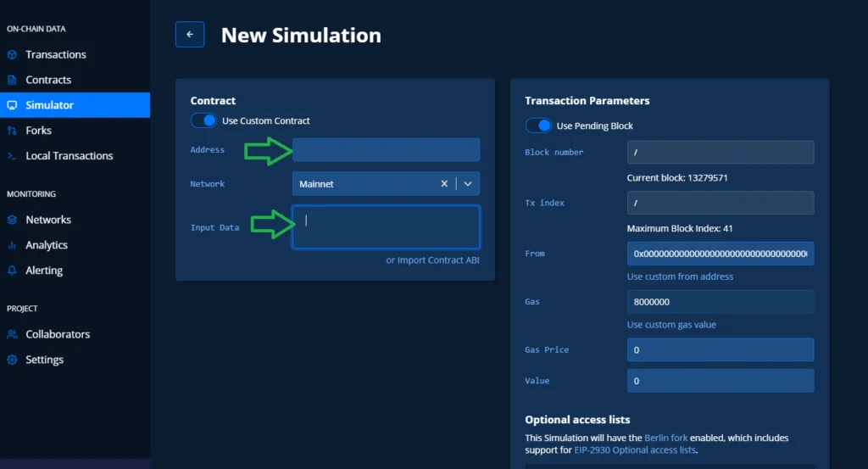Click the Local Transactions terminal icon
This screenshot has width=868, height=469.
point(12,156)
